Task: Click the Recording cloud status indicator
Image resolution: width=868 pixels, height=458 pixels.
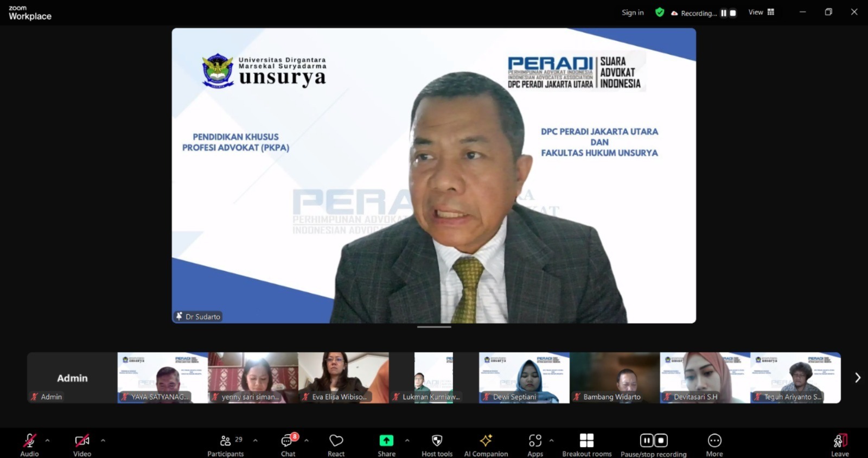Action: pyautogui.click(x=694, y=13)
